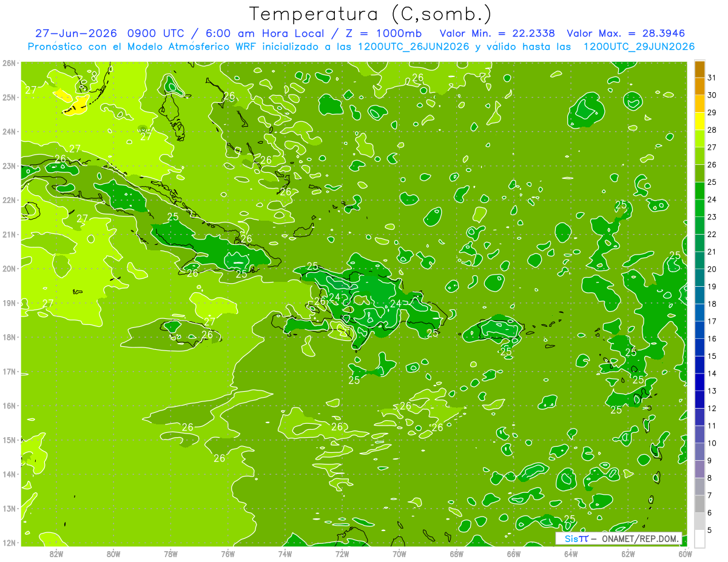Pick the blue legend swatch between 15 and 16
The image size is (728, 562).
[699, 347]
